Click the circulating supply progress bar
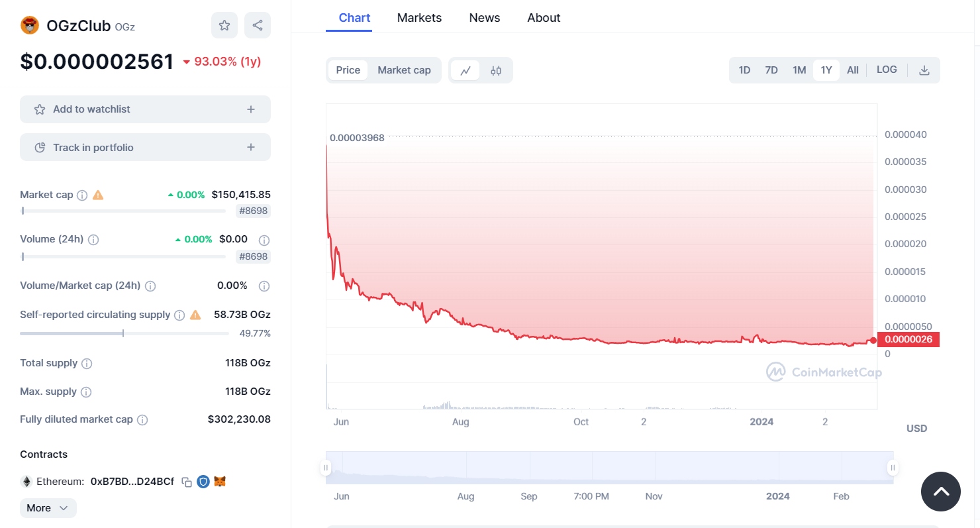Image resolution: width=980 pixels, height=528 pixels. coord(124,333)
